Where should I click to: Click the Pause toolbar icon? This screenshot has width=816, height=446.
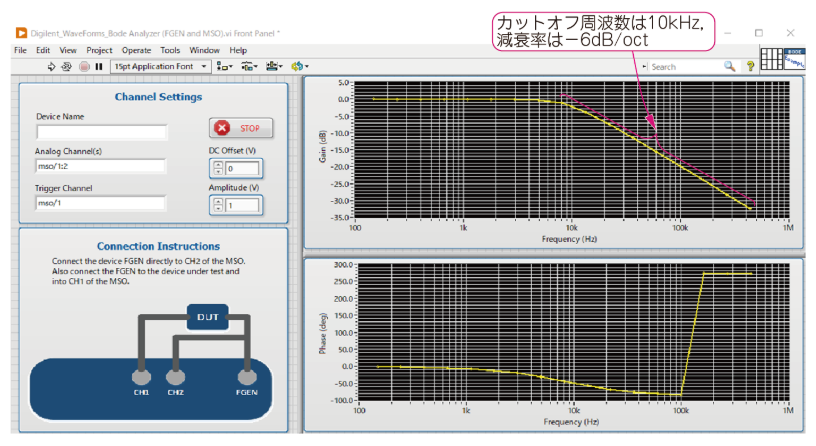[x=99, y=67]
